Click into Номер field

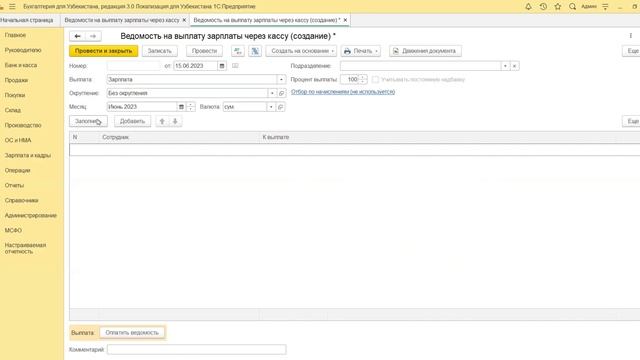click(x=133, y=66)
